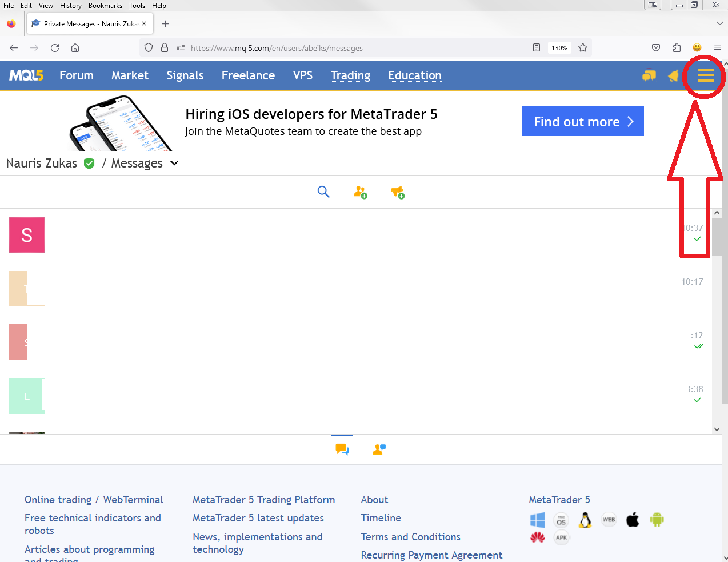Open MetaTrader 5 latest updates link

[258, 518]
